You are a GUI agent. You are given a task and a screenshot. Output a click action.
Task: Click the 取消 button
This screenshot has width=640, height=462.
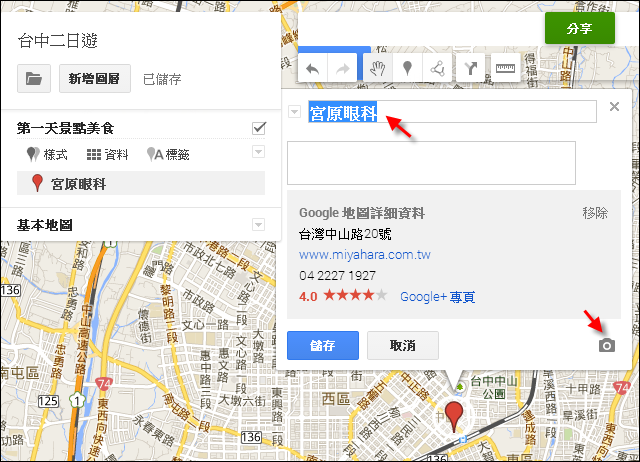403,345
